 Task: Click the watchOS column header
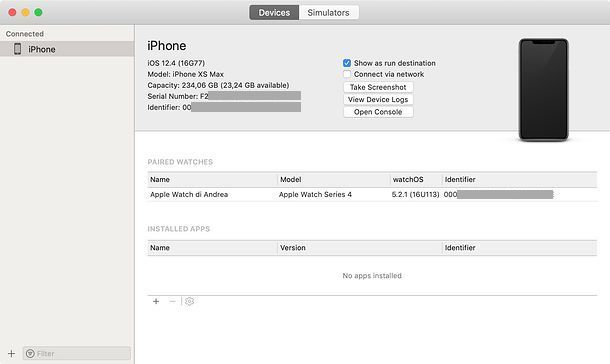pos(416,180)
